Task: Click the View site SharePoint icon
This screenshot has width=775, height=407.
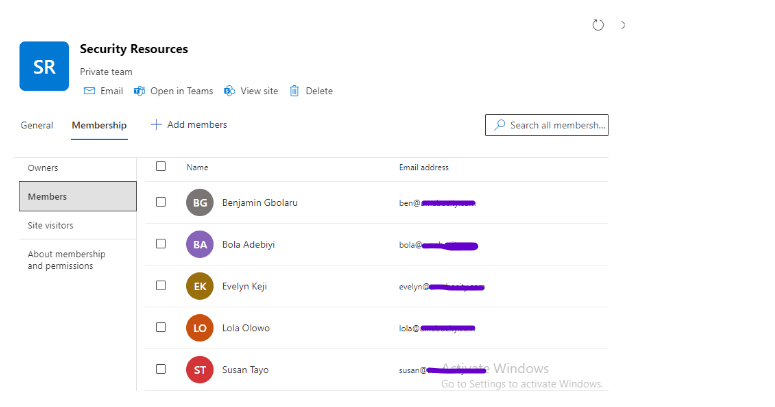Action: [x=230, y=91]
